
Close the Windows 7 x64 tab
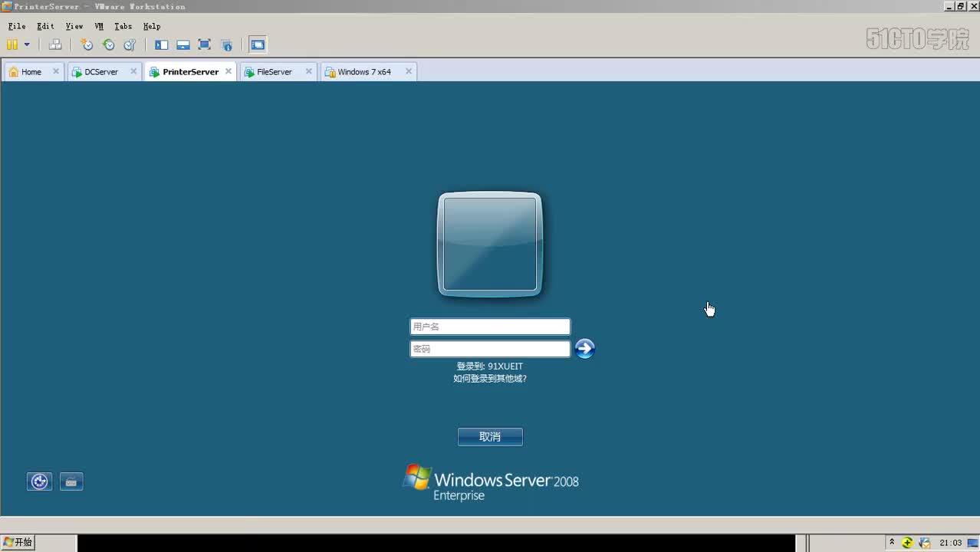click(x=409, y=71)
